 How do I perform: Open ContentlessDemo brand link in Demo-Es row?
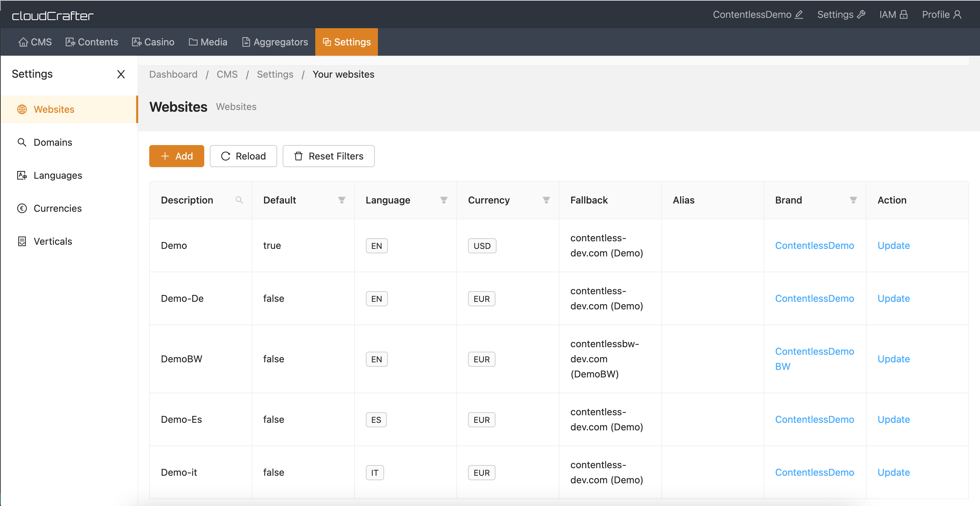815,419
